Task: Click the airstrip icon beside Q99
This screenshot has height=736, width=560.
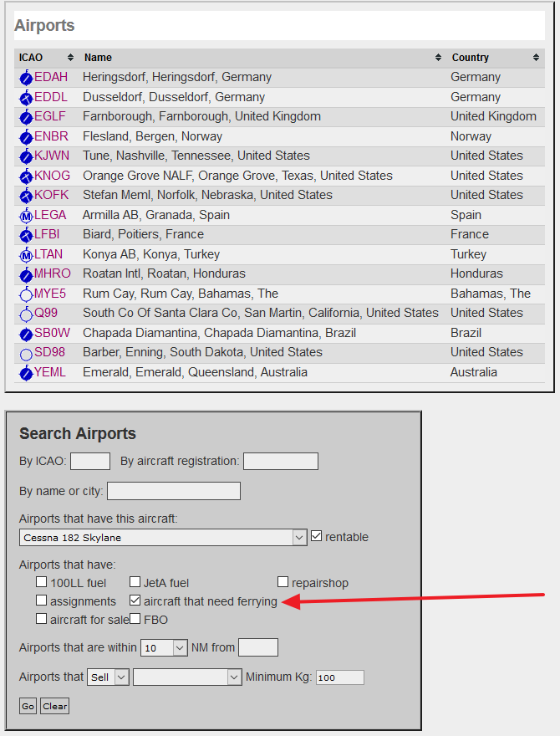Action: 26,314
